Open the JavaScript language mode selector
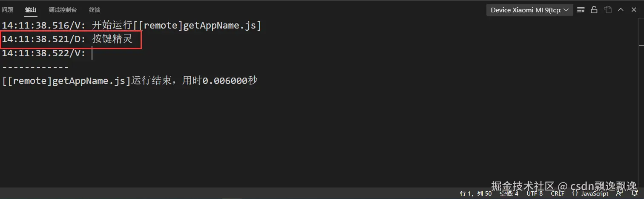Viewport: 644px width, 199px height. coord(595,194)
